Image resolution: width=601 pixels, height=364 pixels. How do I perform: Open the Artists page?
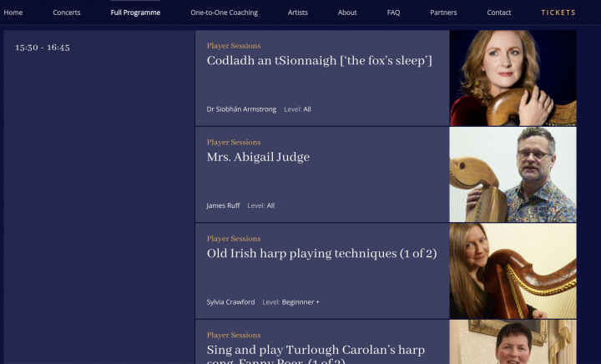point(298,13)
